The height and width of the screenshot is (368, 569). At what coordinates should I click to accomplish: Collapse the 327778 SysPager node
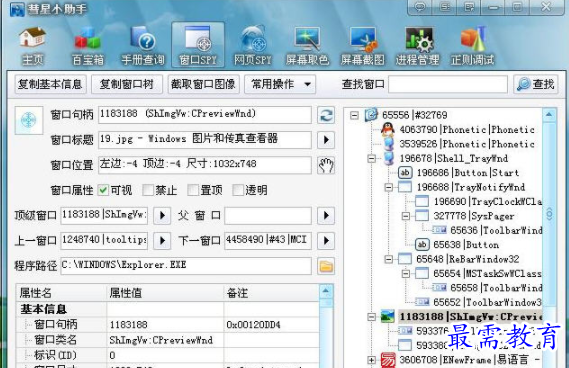tap(406, 216)
